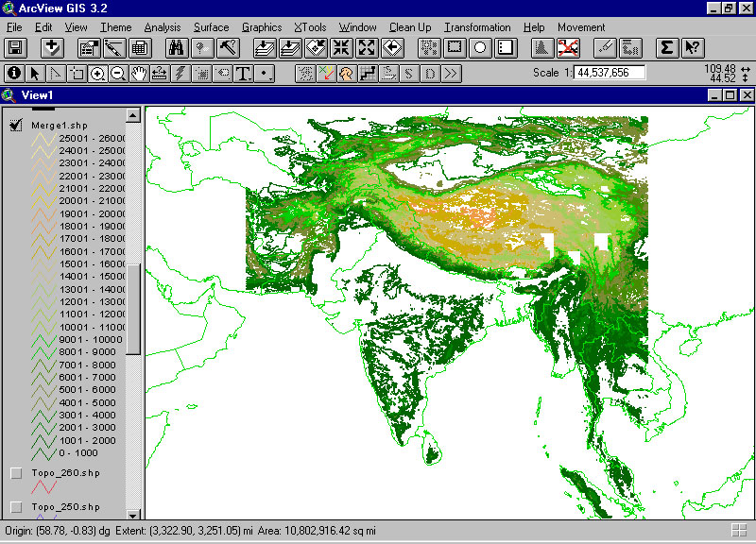Enable the Topo_260.shp theme checkbox
The image size is (756, 544).
click(x=16, y=472)
